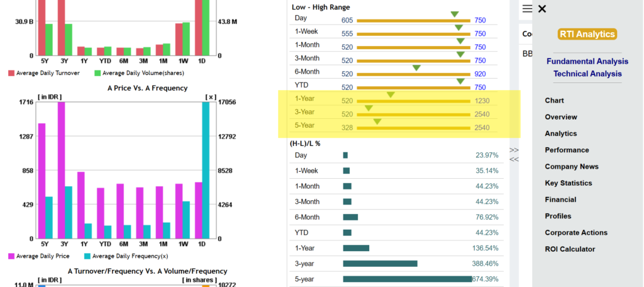Viewport: 644px width, 287px height.
Task: Open the ROI Calculator menu item
Action: [x=570, y=249]
